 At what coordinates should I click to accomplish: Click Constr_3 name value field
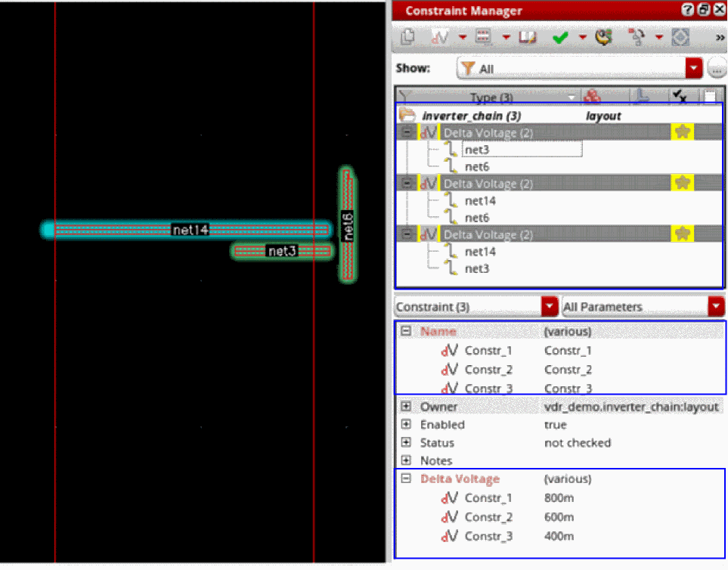point(568,388)
